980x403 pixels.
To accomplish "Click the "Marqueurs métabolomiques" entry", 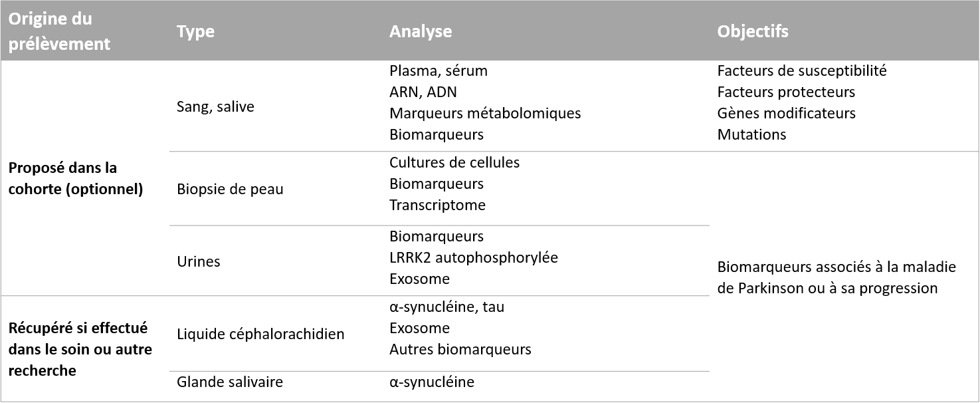I will 485,113.
